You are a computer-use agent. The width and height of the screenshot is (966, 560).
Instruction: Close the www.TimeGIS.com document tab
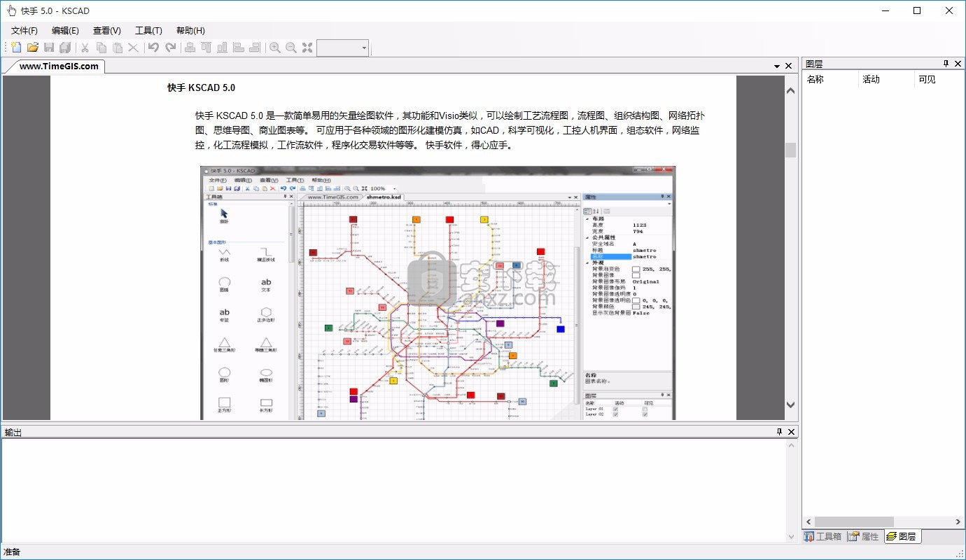[x=789, y=66]
